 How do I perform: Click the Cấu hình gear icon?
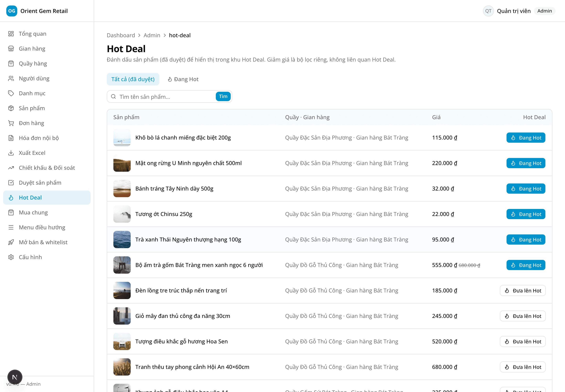point(11,257)
